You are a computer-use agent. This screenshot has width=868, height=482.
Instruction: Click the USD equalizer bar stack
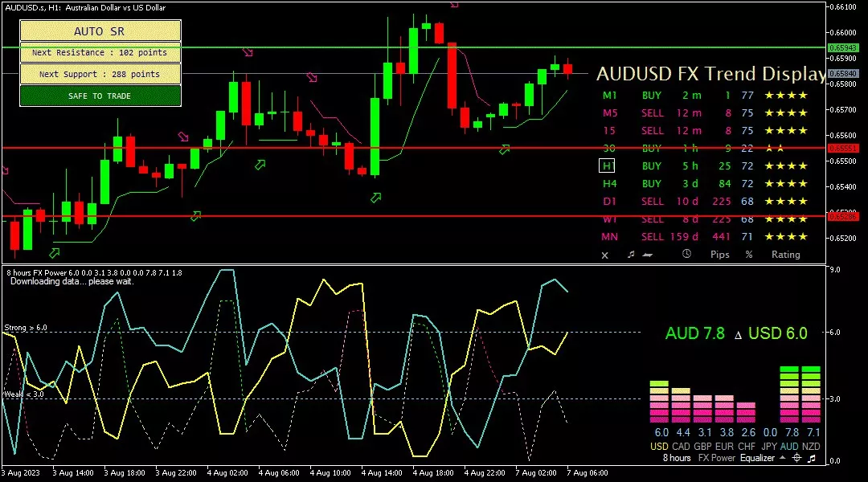tap(659, 402)
